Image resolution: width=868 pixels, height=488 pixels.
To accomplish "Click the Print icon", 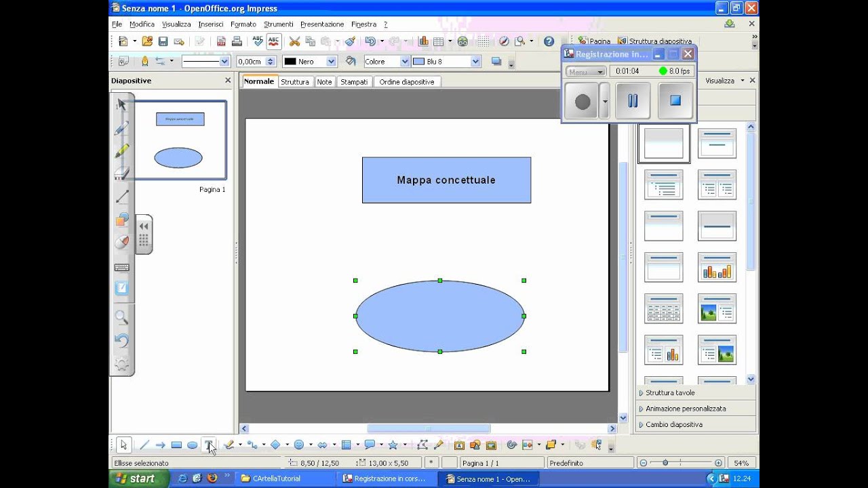I will click(237, 41).
